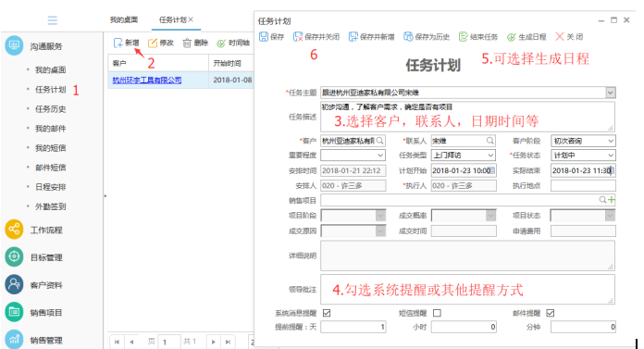The height and width of the screenshot is (349, 644).
Task: Select 任务历史 in the sidebar menu
Action: 51,109
